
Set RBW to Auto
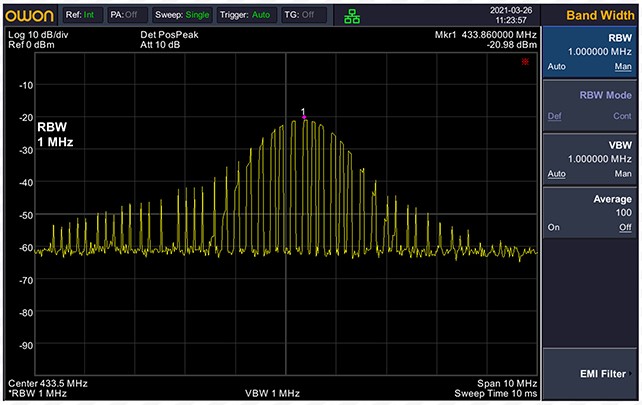tap(555, 67)
